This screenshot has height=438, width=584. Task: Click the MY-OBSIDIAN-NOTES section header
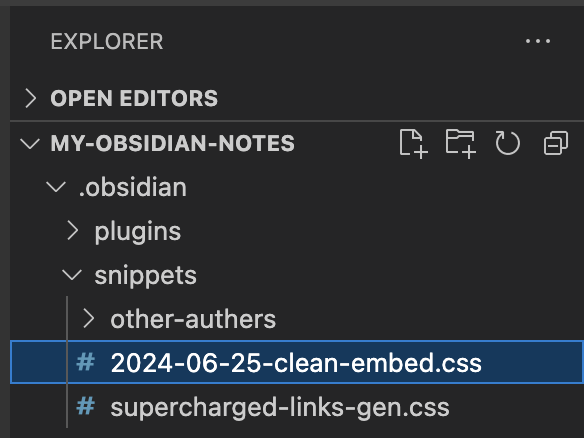[x=172, y=143]
